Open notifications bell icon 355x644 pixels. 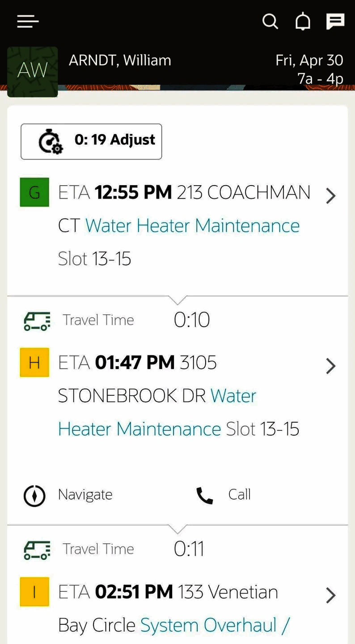[303, 21]
